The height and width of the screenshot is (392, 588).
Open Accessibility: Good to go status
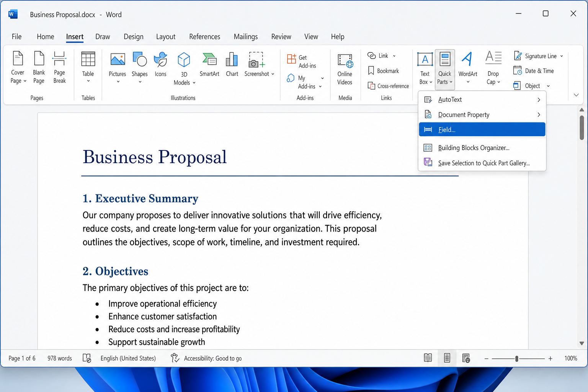213,358
